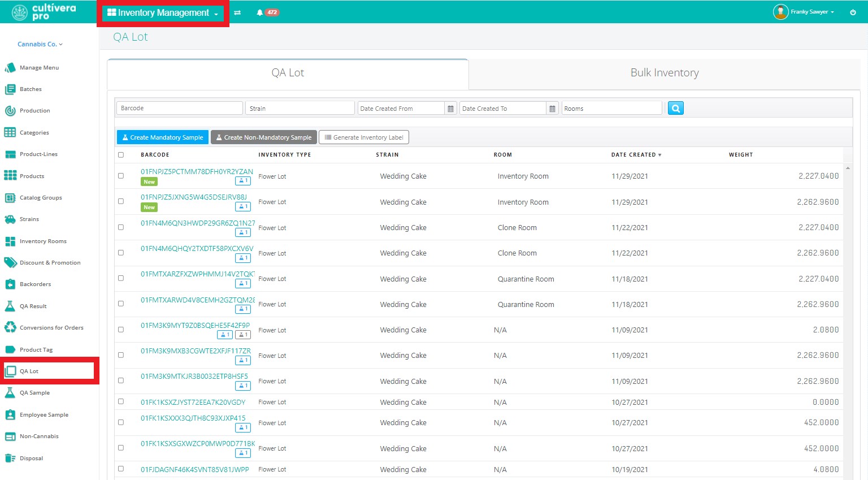868x480 pixels.
Task: Open the Strains sidebar icon
Action: (10, 219)
